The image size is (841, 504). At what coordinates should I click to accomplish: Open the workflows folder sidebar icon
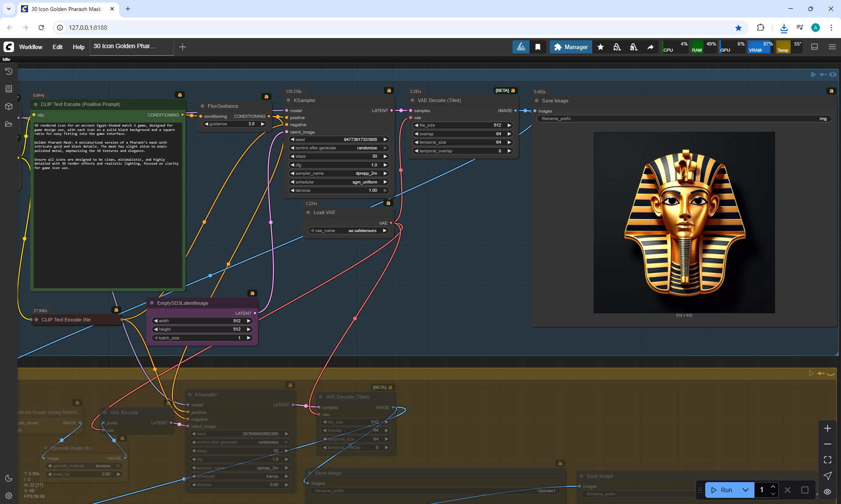pyautogui.click(x=9, y=124)
